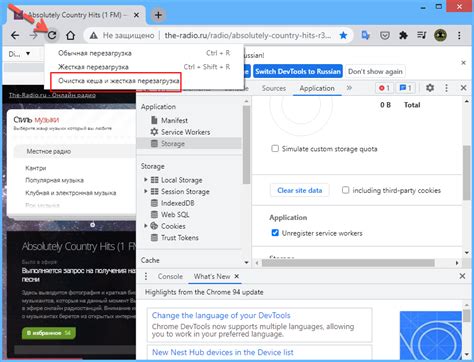Switch to the Application DevTools tab
The image size is (474, 362).
pos(317,88)
